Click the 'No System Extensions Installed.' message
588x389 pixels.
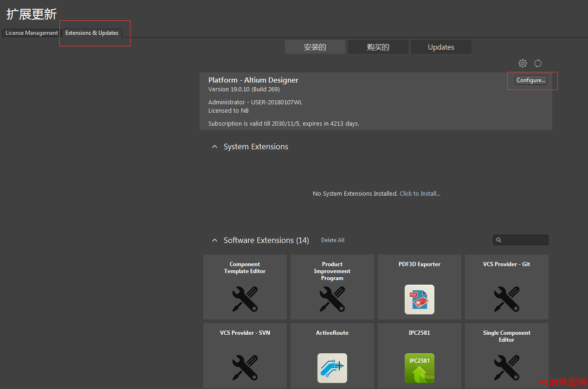point(355,193)
